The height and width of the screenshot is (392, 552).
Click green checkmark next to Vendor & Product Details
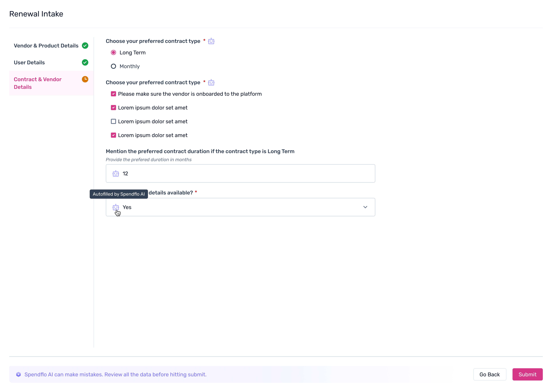(85, 46)
